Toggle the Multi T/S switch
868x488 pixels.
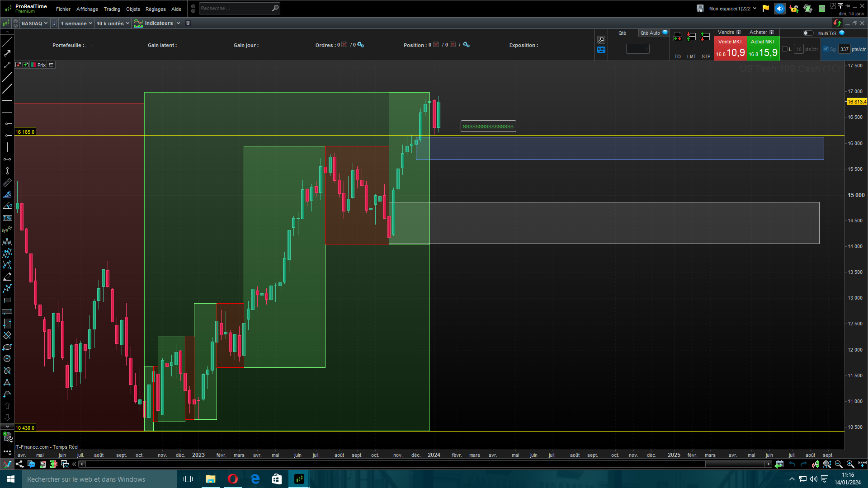(807, 33)
